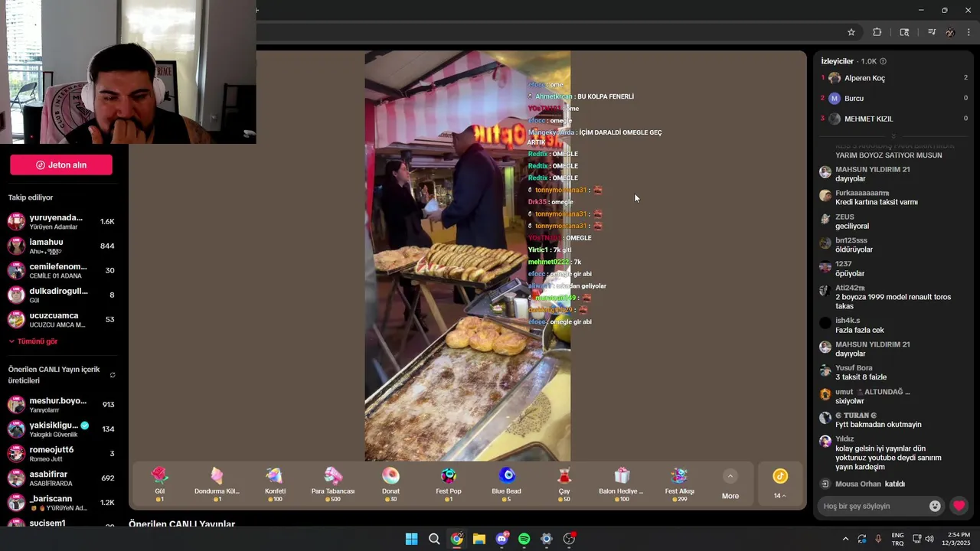Open chat user ZEUS's profile
Screen dimensions: 980x551
[x=844, y=217]
